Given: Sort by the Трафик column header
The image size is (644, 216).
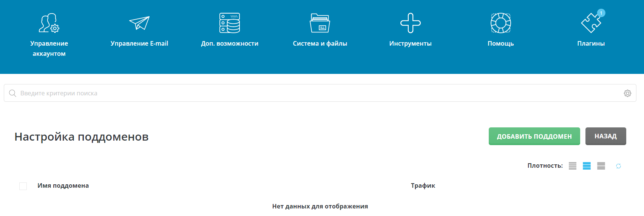Looking at the screenshot, I should pyautogui.click(x=423, y=185).
